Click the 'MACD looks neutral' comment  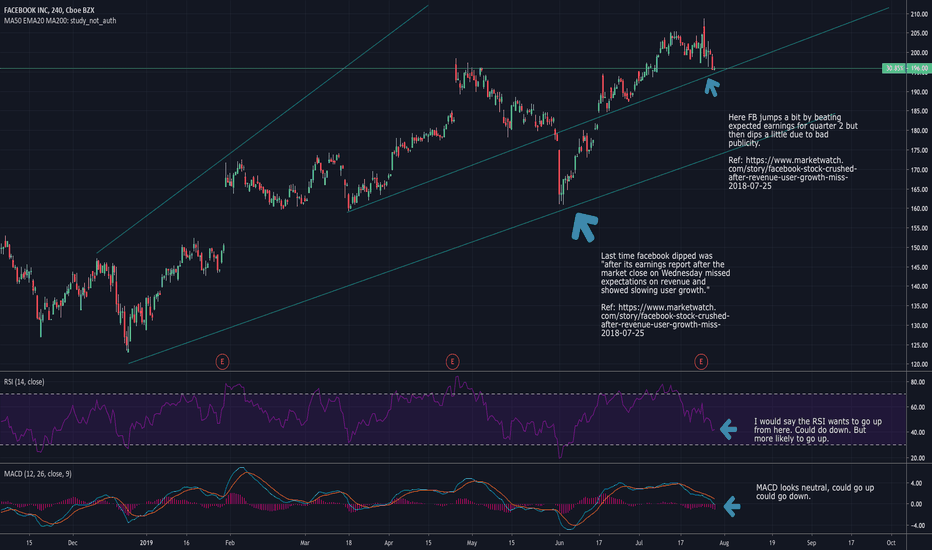(815, 492)
